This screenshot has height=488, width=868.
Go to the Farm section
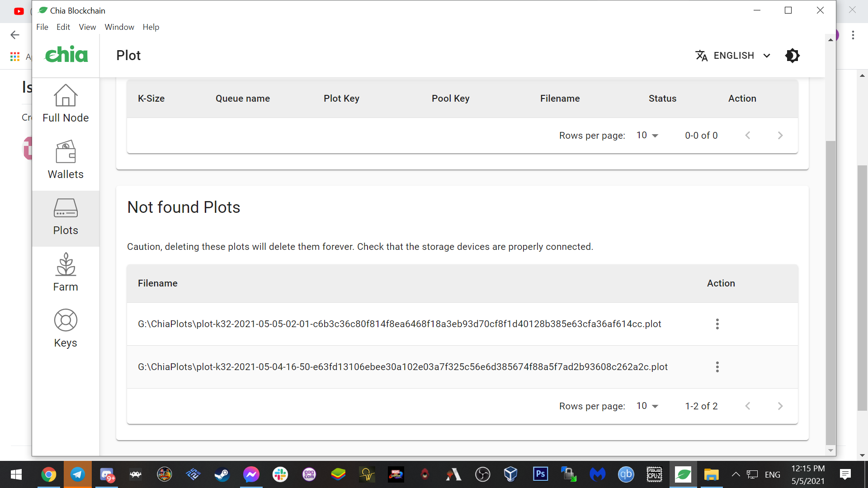(x=66, y=273)
